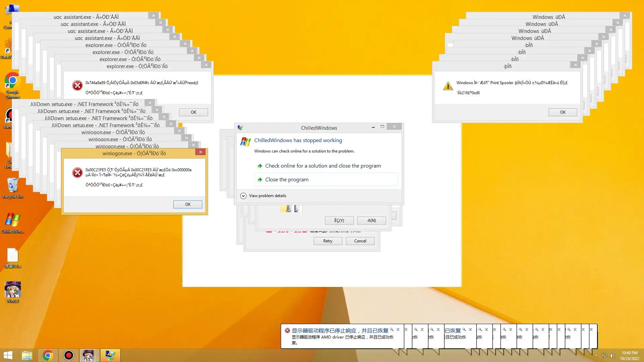
Task: Expand View problem details chevron
Action: click(244, 196)
